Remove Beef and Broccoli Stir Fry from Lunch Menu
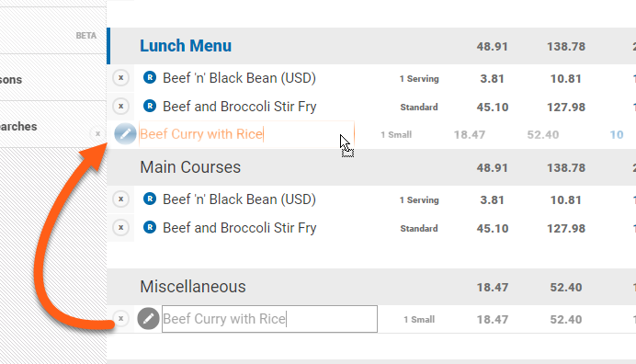The width and height of the screenshot is (636, 364). coord(121,107)
